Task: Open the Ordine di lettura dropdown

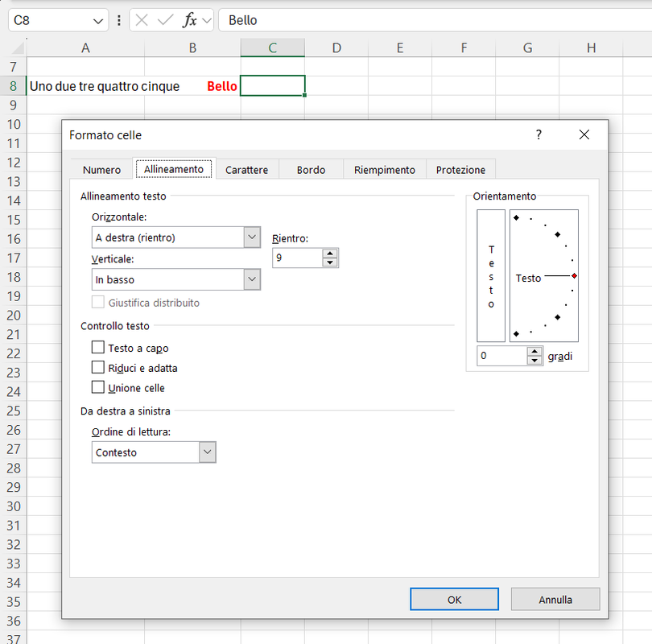Action: click(x=208, y=452)
